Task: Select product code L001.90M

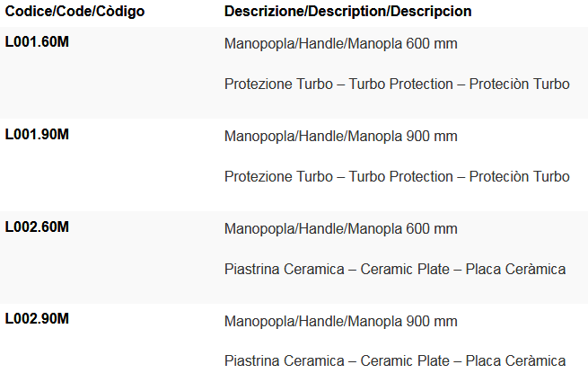Action: coord(38,135)
